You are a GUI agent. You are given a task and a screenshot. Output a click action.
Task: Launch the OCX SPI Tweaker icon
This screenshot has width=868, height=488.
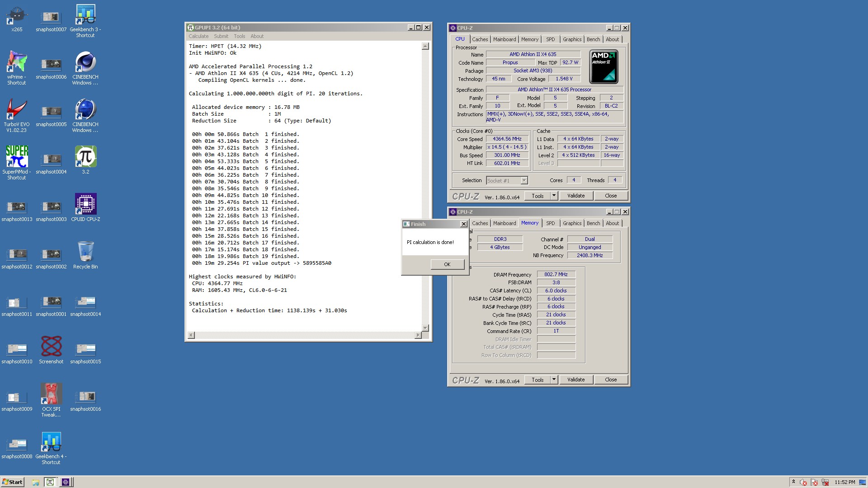point(51,400)
